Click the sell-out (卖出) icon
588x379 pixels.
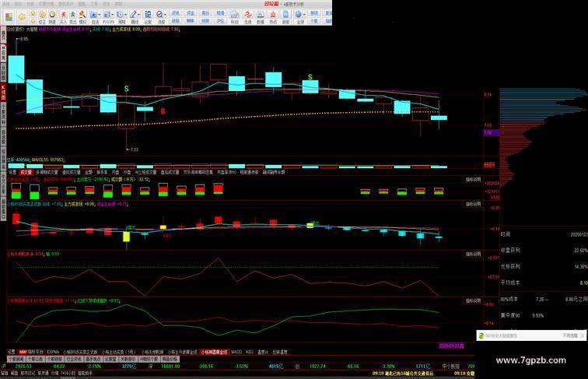pyautogui.click(x=73, y=17)
